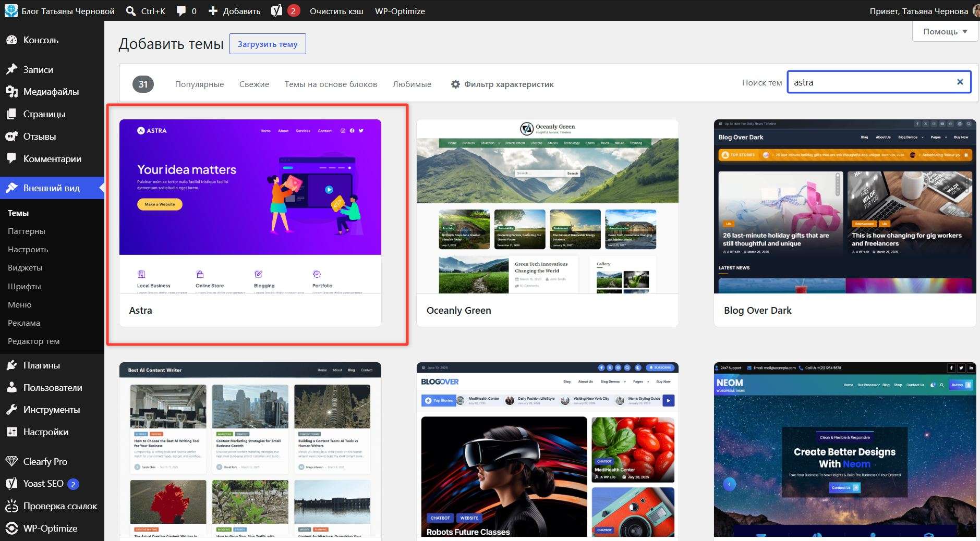
Task: Open Отзывы sidebar icon
Action: pos(11,137)
